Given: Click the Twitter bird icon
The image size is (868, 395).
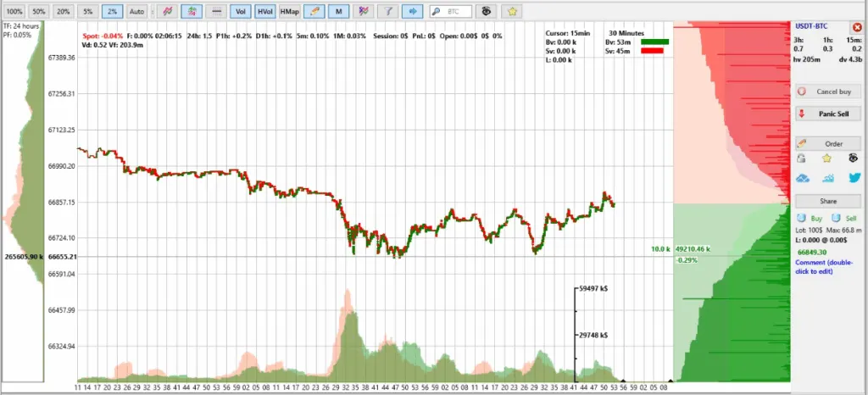Looking at the screenshot, I should pyautogui.click(x=854, y=178).
